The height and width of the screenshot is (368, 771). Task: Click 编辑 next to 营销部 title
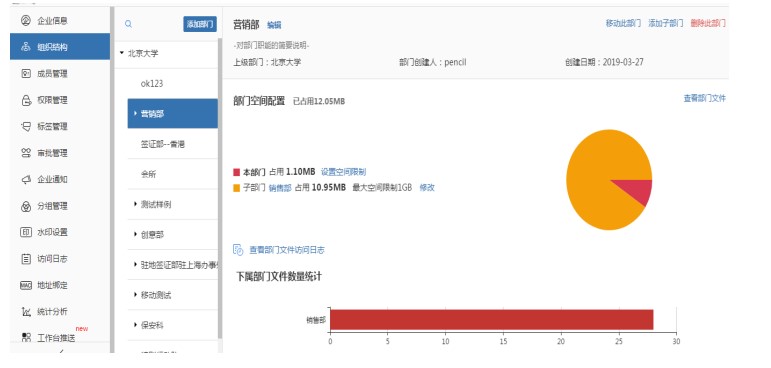pos(274,25)
